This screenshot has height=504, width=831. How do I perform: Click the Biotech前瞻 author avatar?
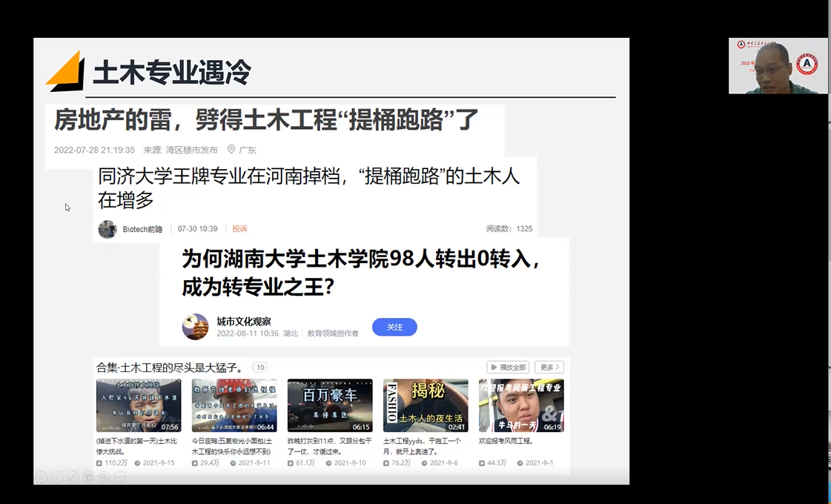tap(107, 229)
